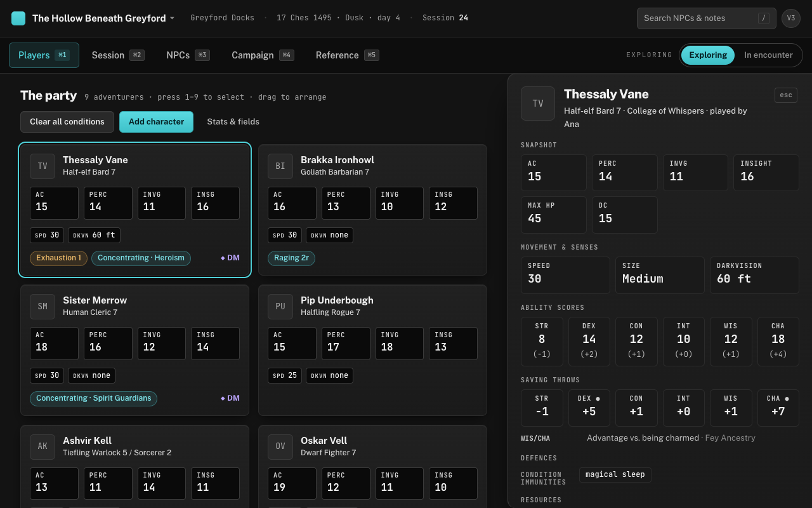Click the magical sleep immunity tag
The image size is (812, 508).
615,475
